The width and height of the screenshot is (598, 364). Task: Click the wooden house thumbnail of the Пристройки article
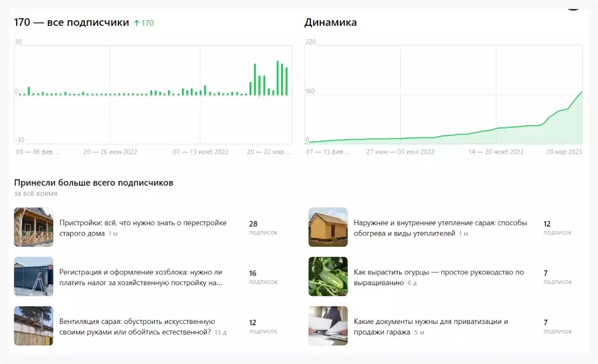click(x=33, y=227)
